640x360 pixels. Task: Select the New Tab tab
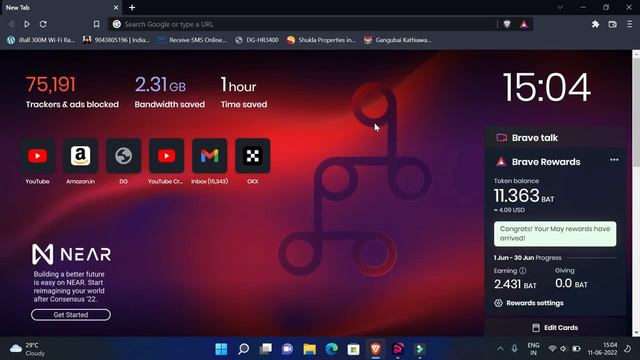[61, 8]
